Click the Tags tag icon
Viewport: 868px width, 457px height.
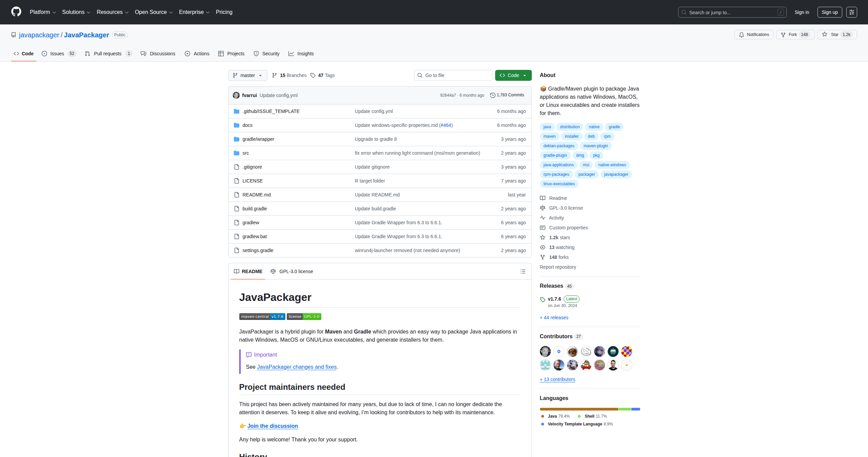click(x=313, y=75)
